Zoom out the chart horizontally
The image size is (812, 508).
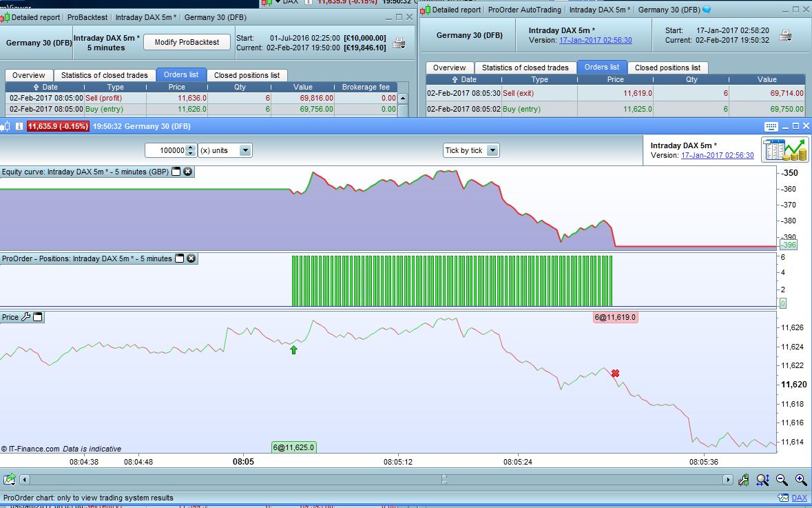[x=782, y=480]
